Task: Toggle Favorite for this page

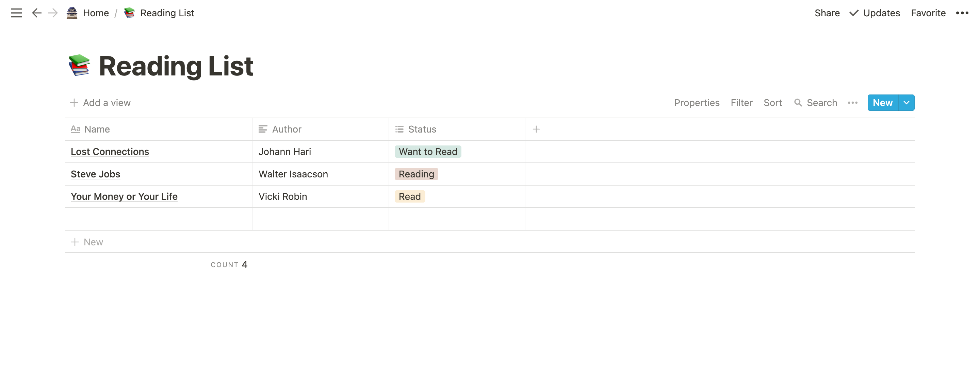Action: coord(928,13)
